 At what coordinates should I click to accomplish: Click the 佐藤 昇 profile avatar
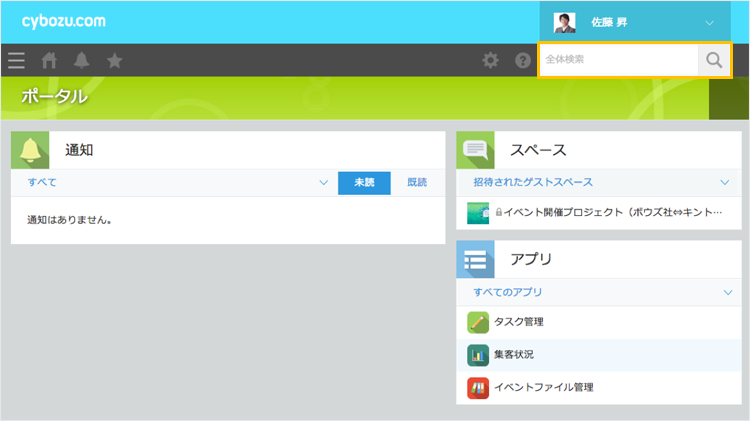pyautogui.click(x=565, y=22)
